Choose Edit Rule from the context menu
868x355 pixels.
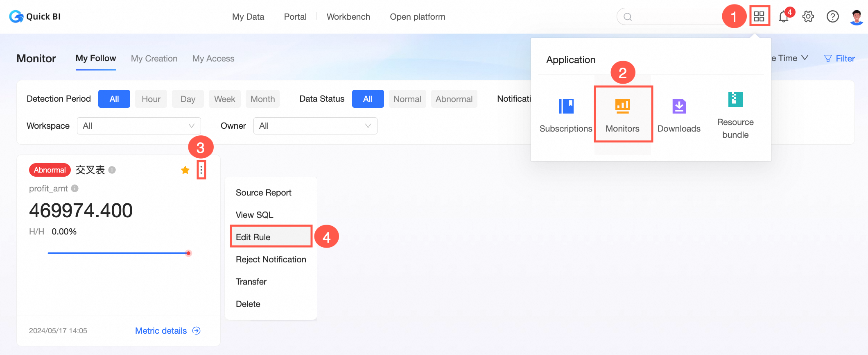tap(271, 237)
